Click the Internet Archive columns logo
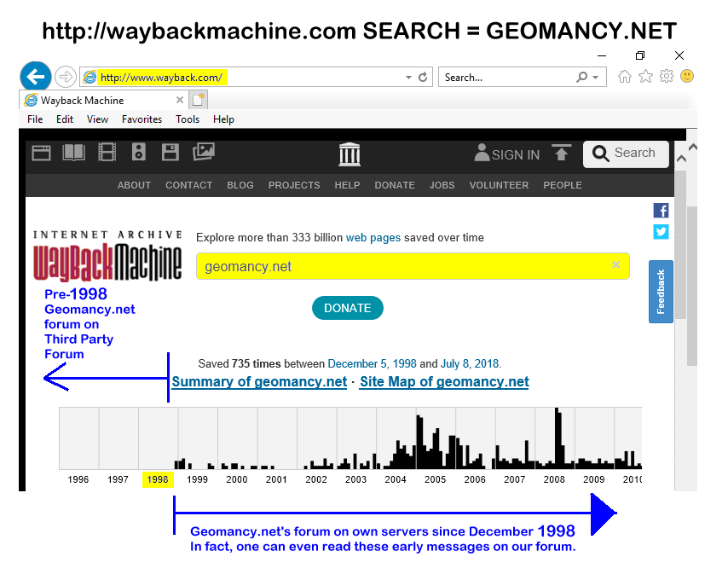 coord(350,154)
